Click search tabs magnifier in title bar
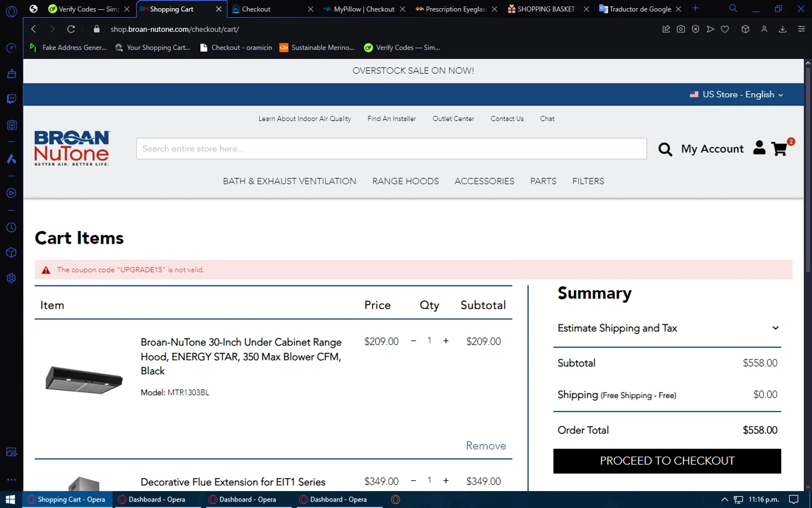This screenshot has height=508, width=812. 733,9
